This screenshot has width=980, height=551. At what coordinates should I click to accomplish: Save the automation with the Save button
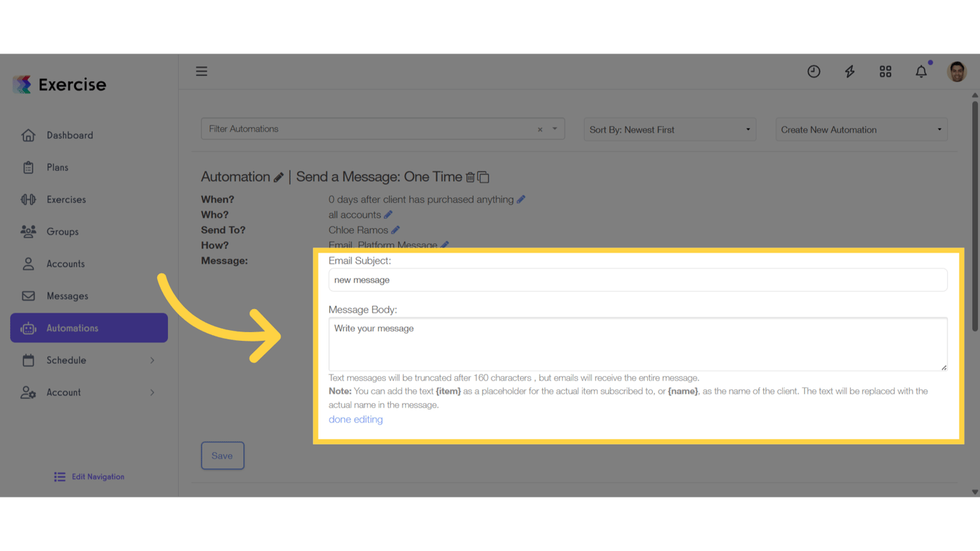click(x=222, y=455)
